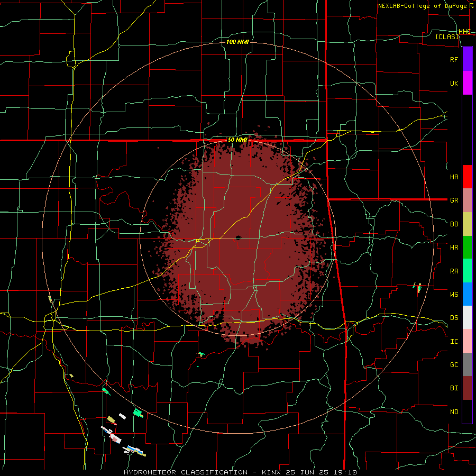Click the black radar site dot at the center of the rings
Image resolution: width=476 pixels, height=476 pixels.
(x=238, y=237)
